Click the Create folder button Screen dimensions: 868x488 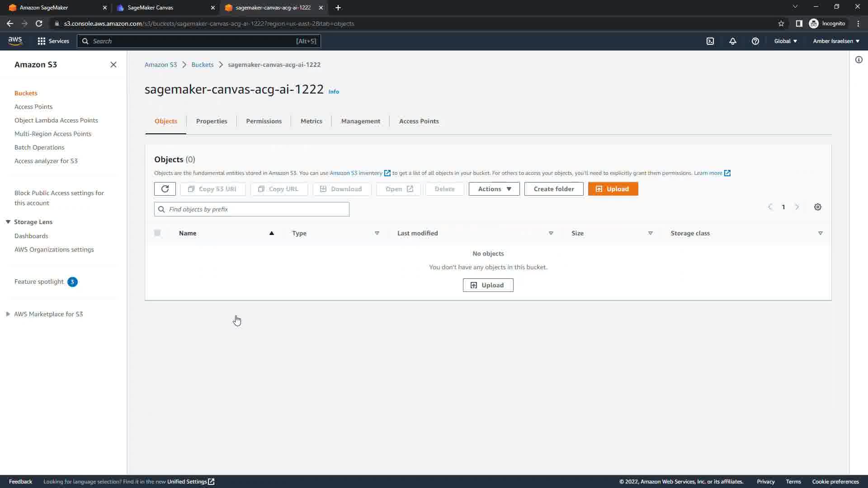553,189
